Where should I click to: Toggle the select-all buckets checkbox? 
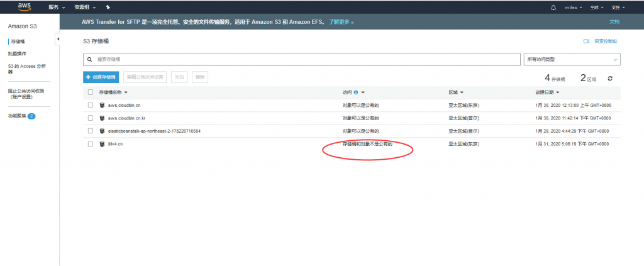click(91, 92)
